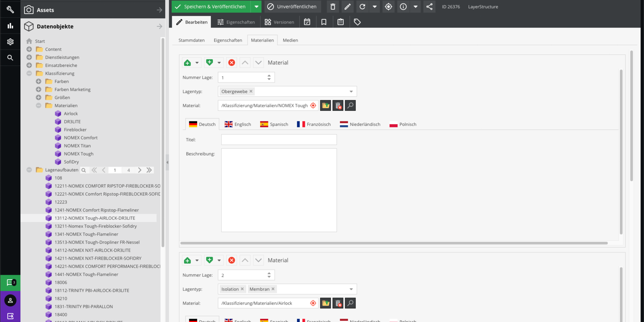Remove the Membran tag from second Lagentyp

click(273, 289)
